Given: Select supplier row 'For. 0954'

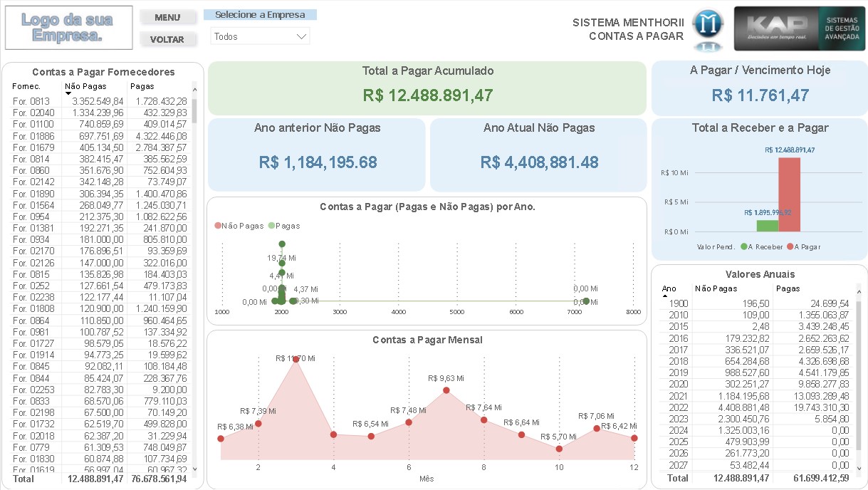Looking at the screenshot, I should [100, 217].
